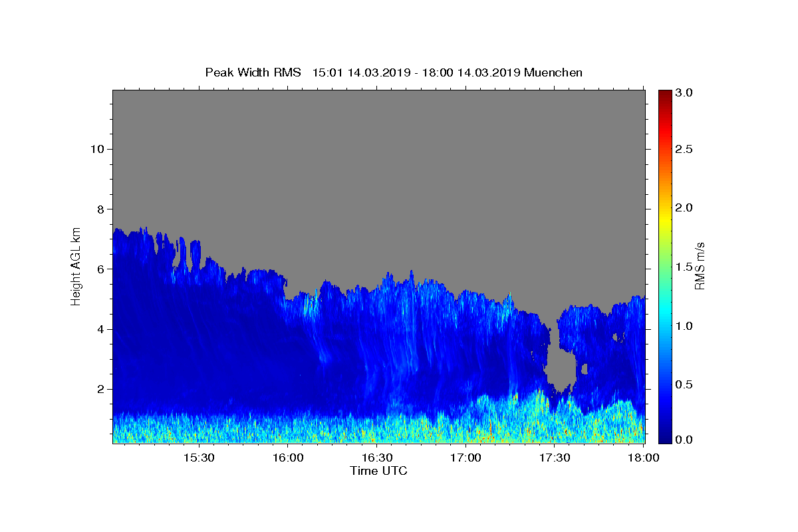Click the 15:30 time tick label
The width and height of the screenshot is (798, 532).
click(198, 458)
